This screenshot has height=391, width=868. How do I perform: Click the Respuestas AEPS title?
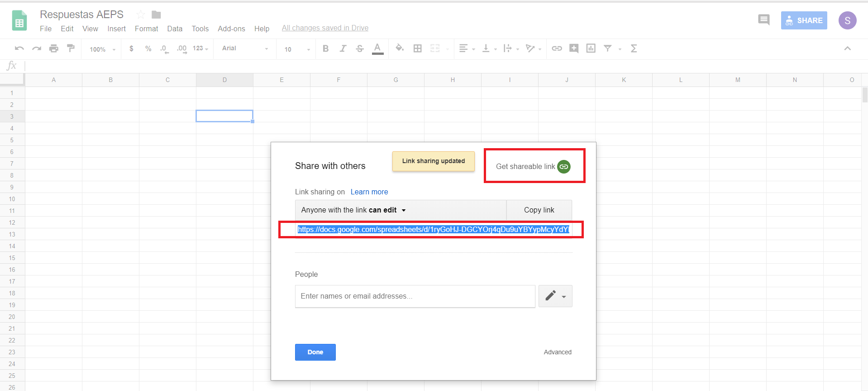[81, 14]
